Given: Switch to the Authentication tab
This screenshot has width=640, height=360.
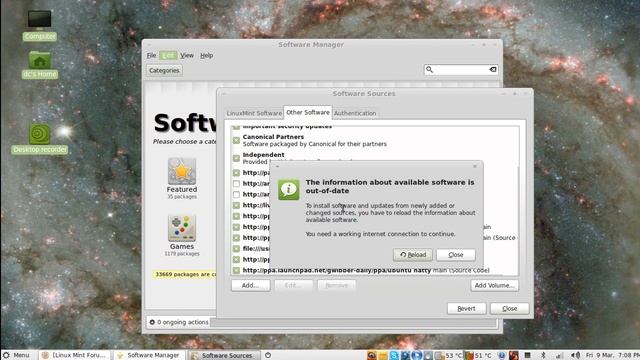Looking at the screenshot, I should pyautogui.click(x=355, y=113).
